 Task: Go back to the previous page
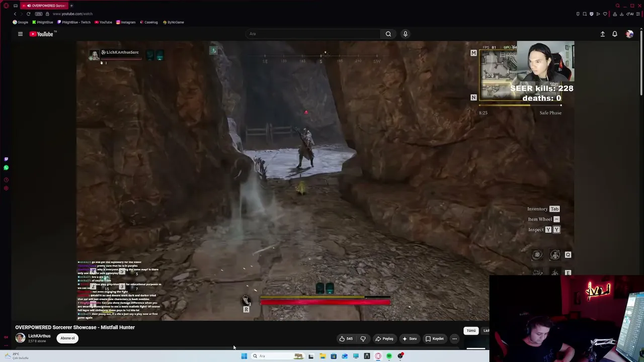15,14
